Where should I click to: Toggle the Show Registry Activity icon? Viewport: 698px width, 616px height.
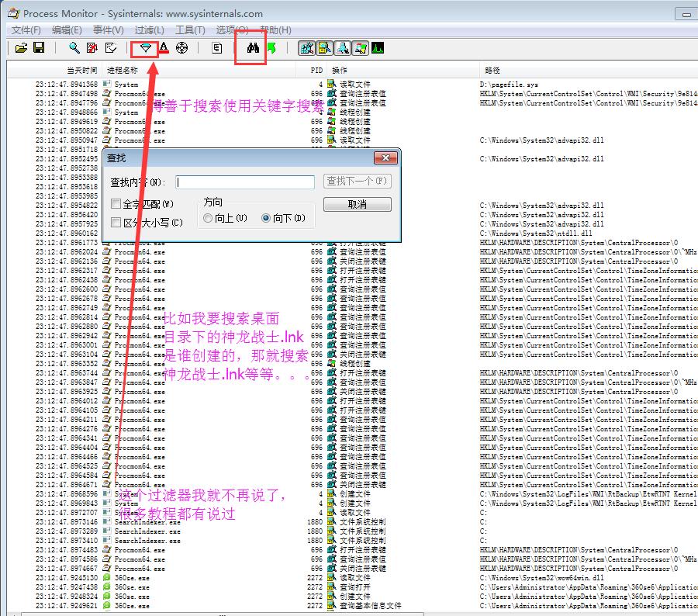click(x=306, y=48)
